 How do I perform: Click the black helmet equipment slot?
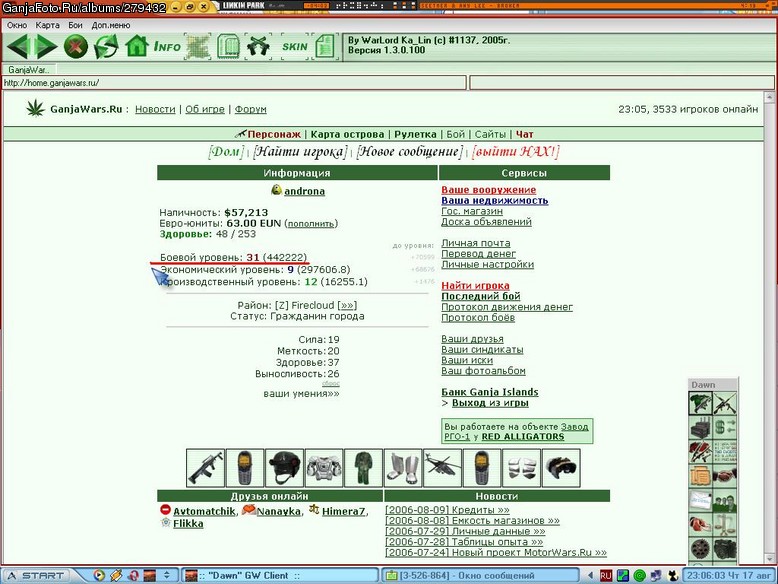pyautogui.click(x=284, y=467)
